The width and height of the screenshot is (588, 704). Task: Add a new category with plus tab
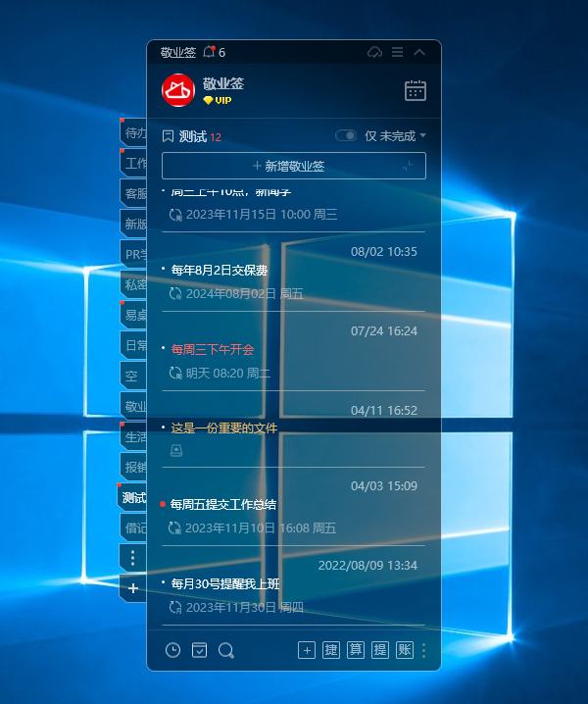[133, 588]
